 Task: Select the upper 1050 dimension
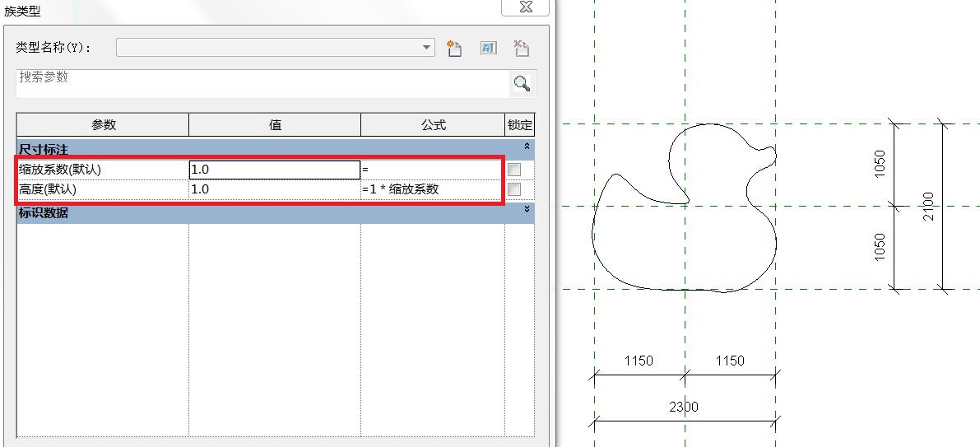[x=880, y=164]
